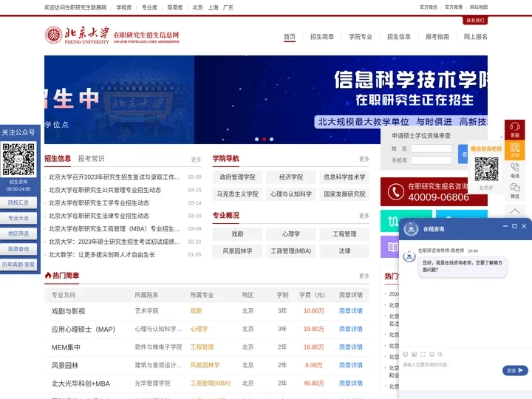Click the orange 咨询 QR code icon
The image size is (532, 399).
click(x=514, y=149)
